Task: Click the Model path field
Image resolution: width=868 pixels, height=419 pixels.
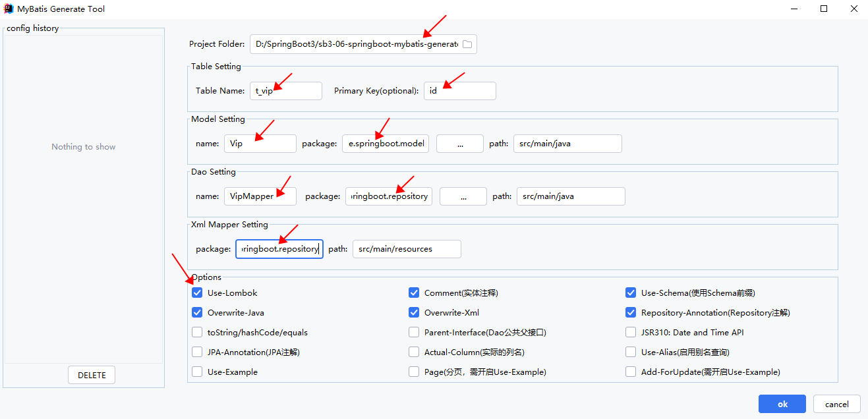Action: click(x=568, y=144)
